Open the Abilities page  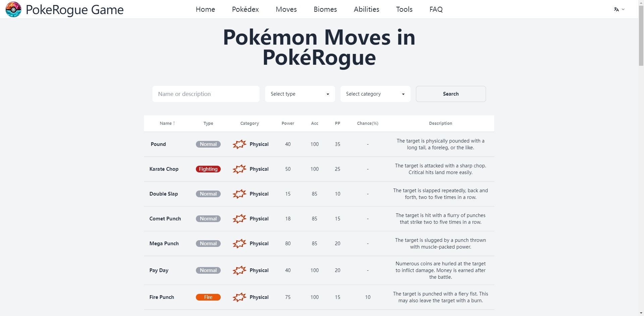(x=367, y=9)
